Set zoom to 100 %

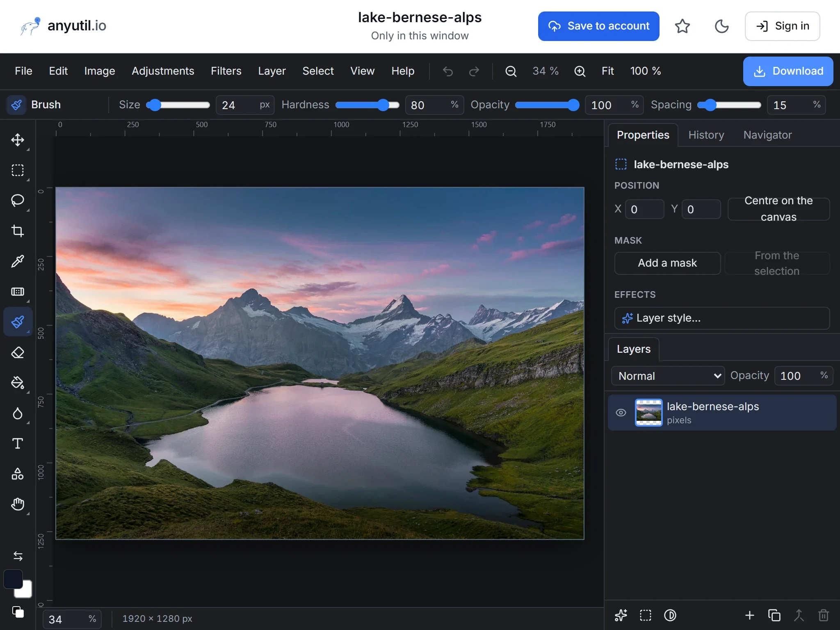pos(645,71)
